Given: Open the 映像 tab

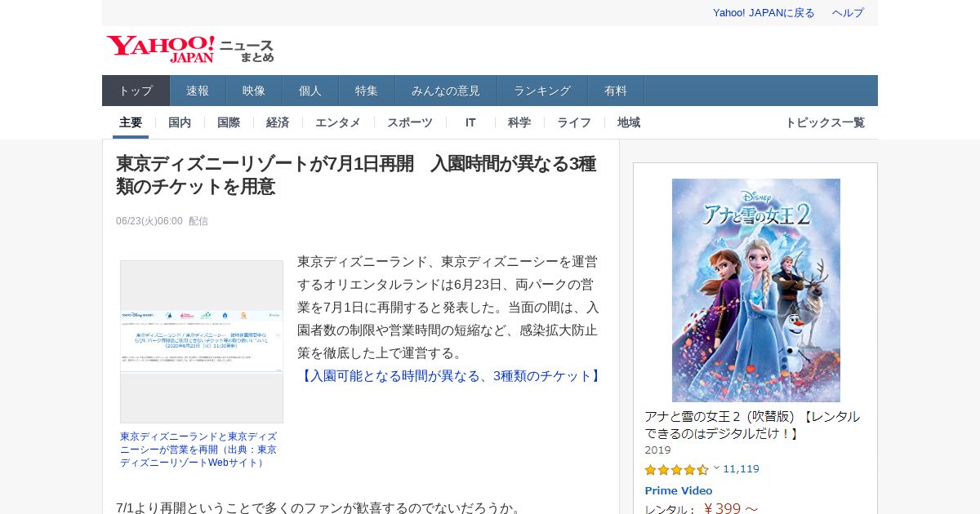Looking at the screenshot, I should [254, 91].
